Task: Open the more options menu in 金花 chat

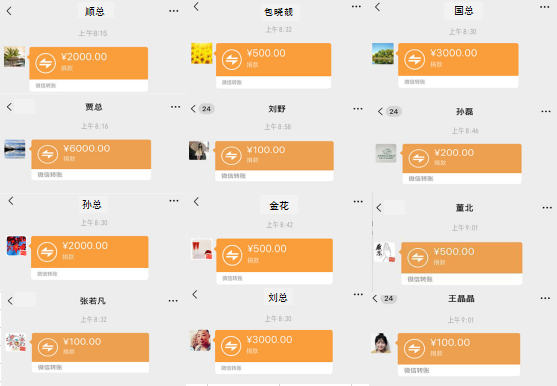Action: pyautogui.click(x=358, y=202)
